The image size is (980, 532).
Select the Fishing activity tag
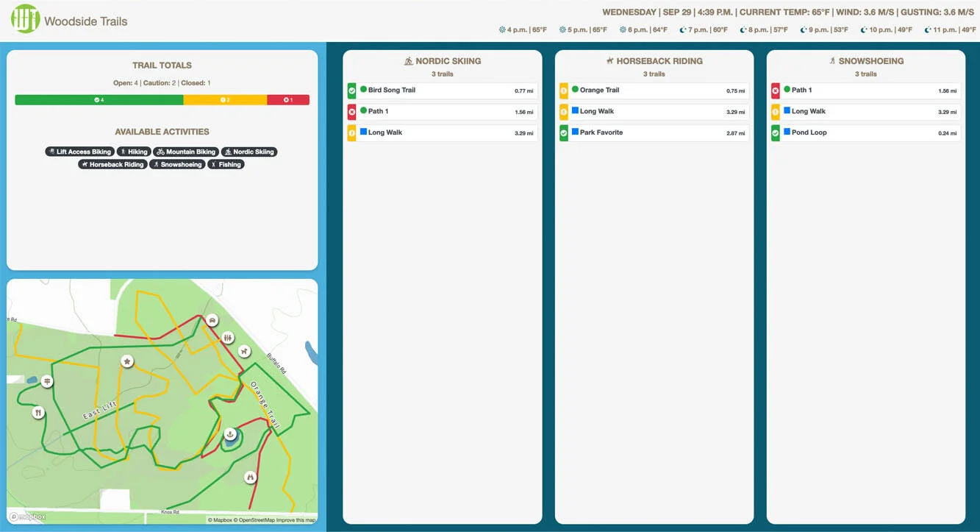pyautogui.click(x=226, y=164)
